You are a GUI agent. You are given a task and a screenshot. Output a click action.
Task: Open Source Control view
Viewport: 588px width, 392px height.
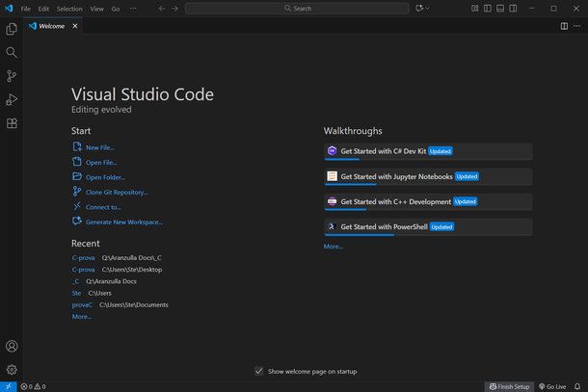12,76
